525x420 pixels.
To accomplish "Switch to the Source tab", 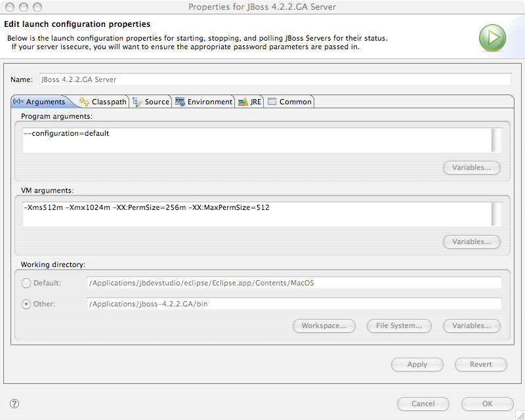I will (151, 102).
